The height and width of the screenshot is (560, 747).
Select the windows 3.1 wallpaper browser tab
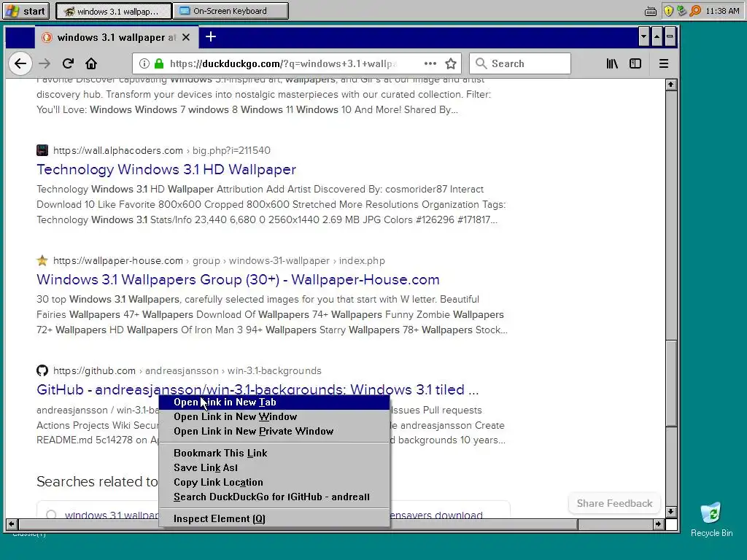tap(116, 37)
